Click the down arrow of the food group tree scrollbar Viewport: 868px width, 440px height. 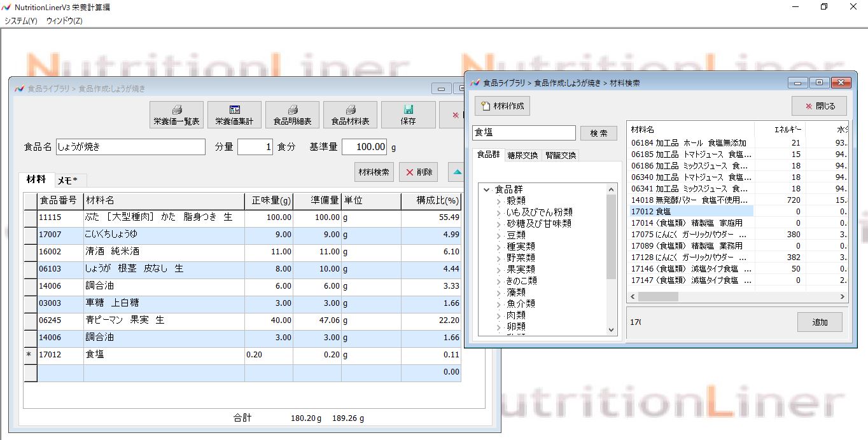click(x=612, y=329)
